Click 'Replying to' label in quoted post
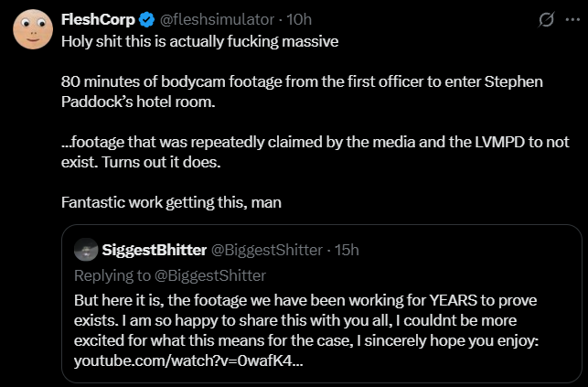 tap(112, 275)
